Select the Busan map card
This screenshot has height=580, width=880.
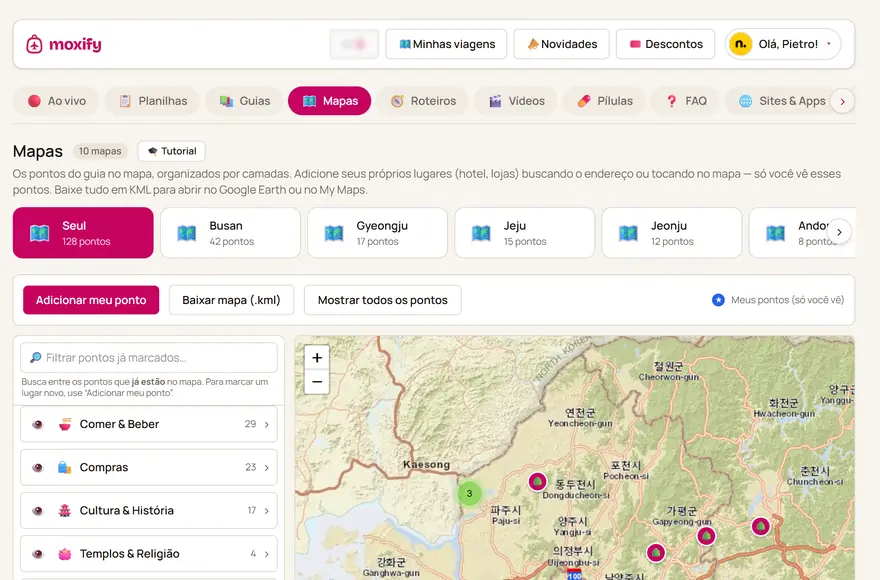point(230,233)
